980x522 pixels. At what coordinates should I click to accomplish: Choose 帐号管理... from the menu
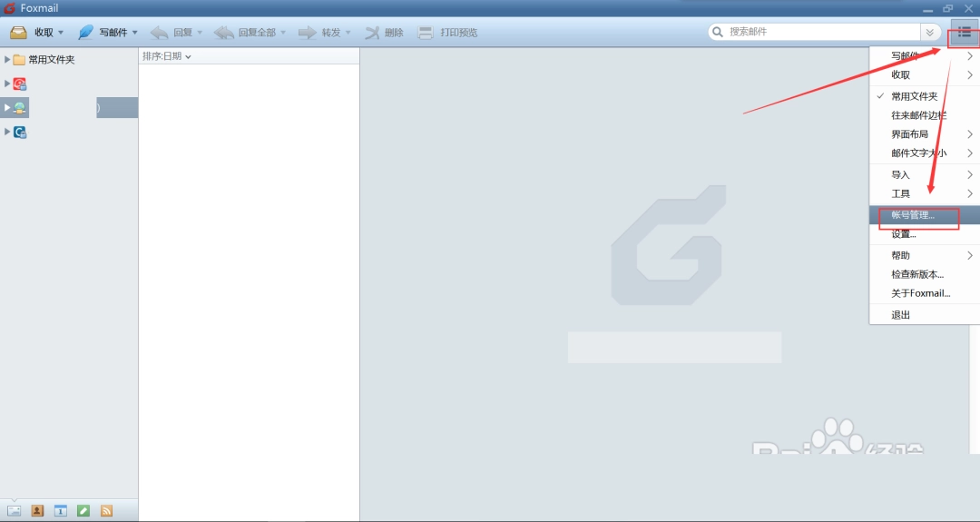pyautogui.click(x=925, y=215)
